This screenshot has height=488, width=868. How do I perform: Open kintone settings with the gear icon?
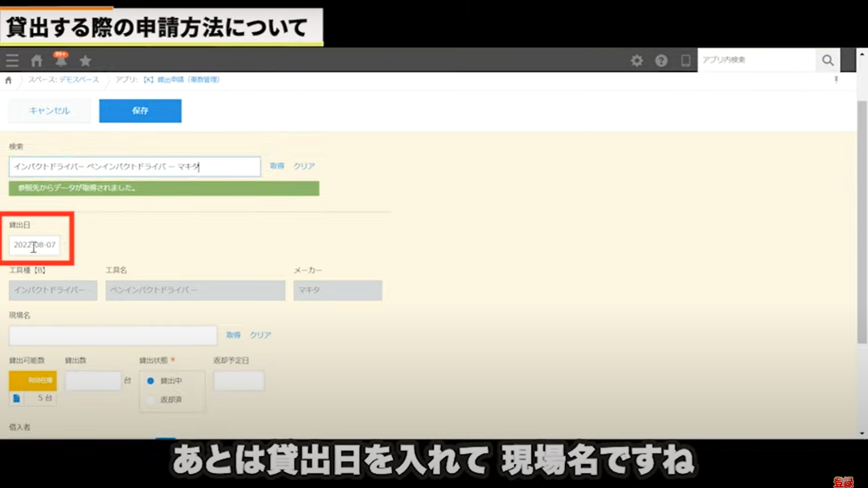pos(637,60)
